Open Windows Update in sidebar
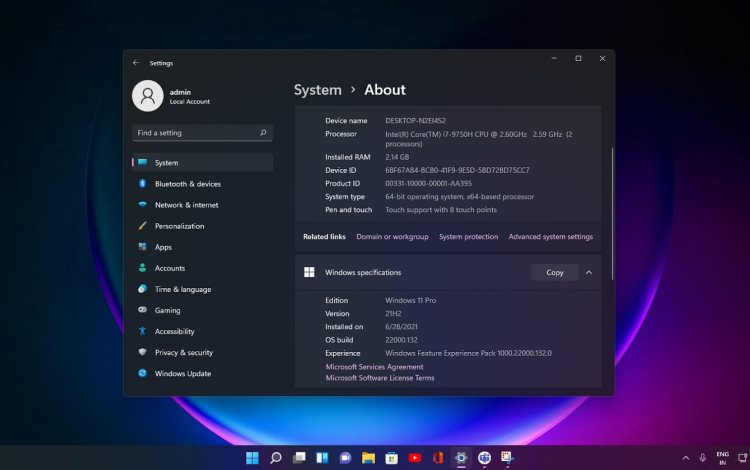 [x=182, y=373]
